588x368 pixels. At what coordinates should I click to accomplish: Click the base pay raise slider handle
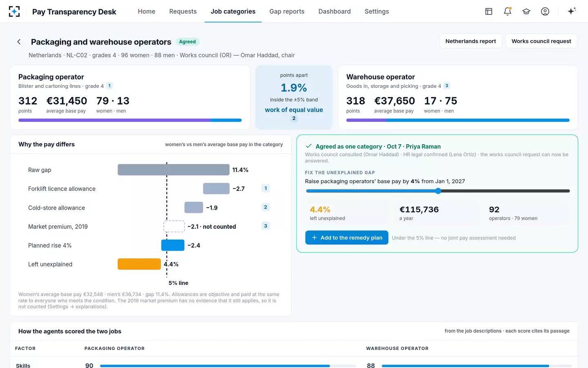438,191
